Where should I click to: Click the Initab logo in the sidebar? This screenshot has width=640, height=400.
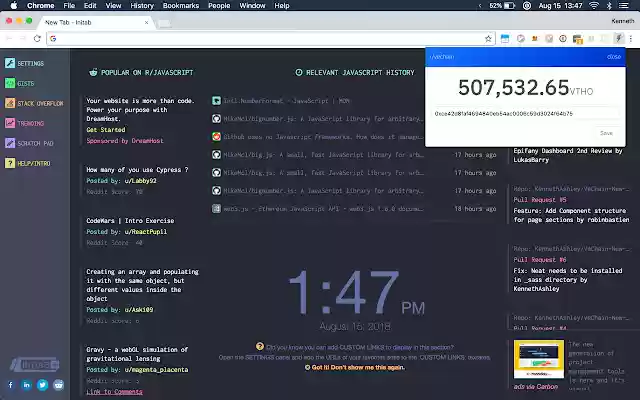pyautogui.click(x=35, y=364)
